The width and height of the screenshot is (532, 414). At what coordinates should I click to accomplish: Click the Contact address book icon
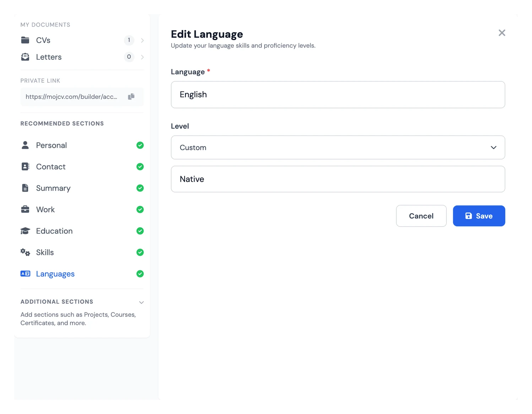click(x=25, y=167)
